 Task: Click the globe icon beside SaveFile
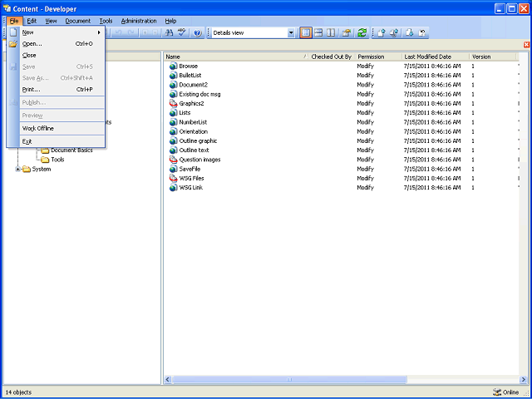click(174, 169)
